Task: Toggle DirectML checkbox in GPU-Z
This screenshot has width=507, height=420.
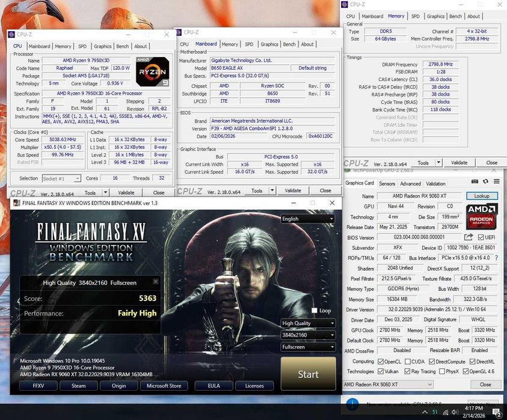Action: click(x=472, y=362)
